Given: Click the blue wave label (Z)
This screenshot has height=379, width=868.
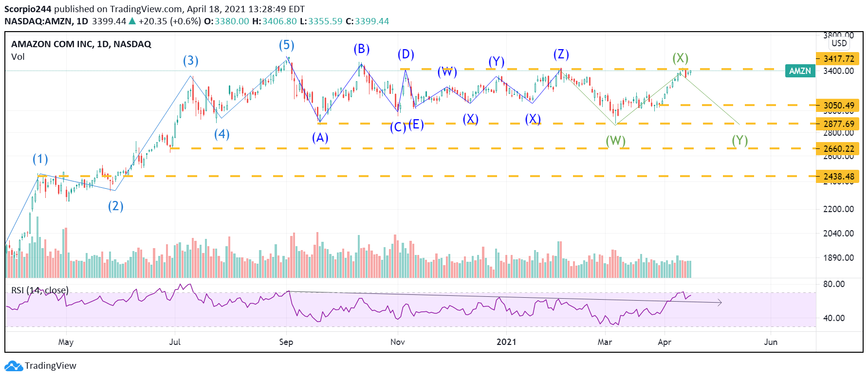Looking at the screenshot, I should 561,54.
